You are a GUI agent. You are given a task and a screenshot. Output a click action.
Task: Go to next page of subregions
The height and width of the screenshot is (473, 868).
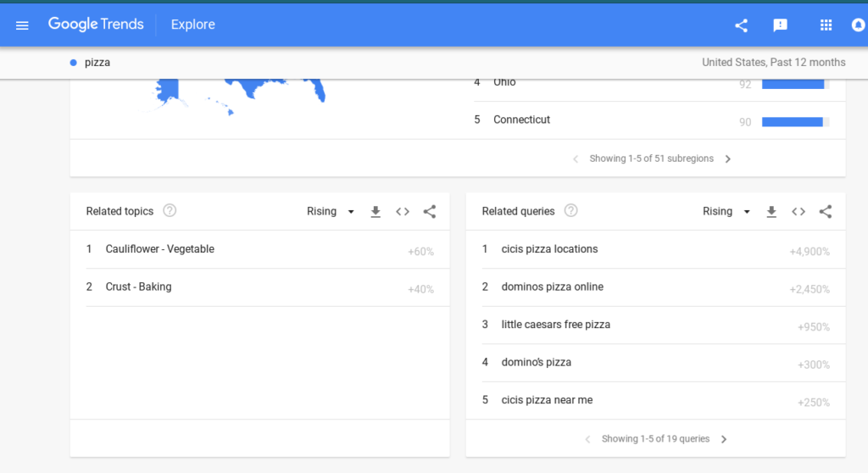click(728, 159)
